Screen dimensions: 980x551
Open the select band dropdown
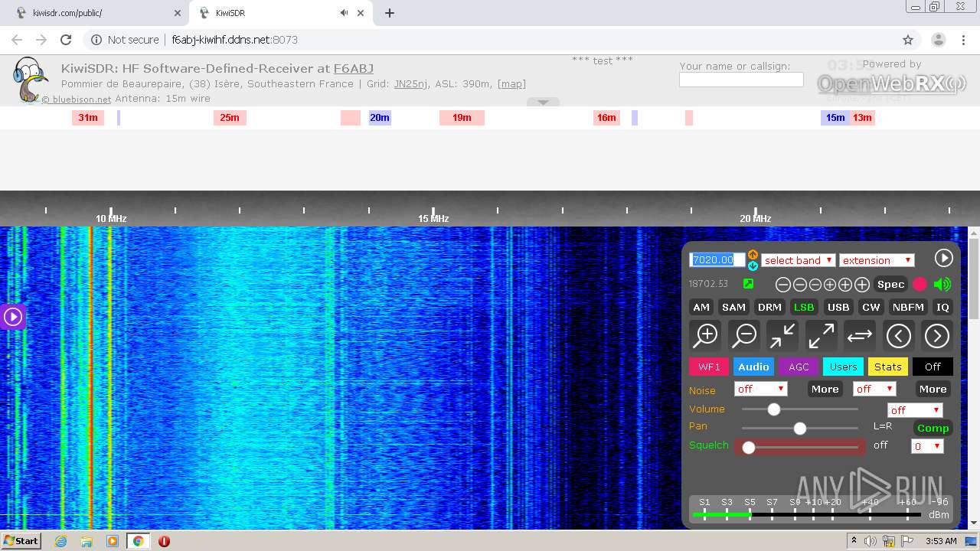click(798, 260)
